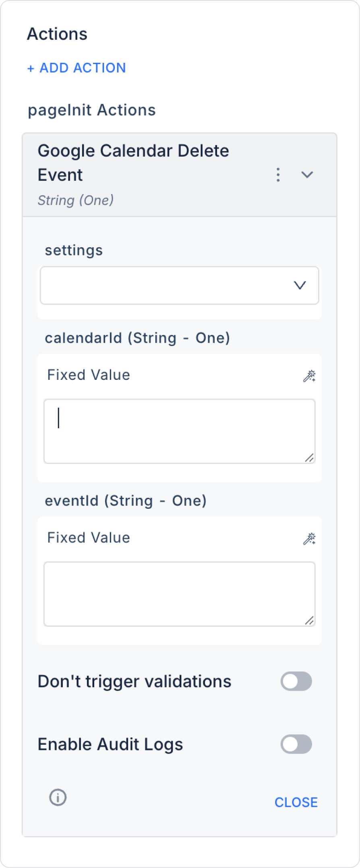Click the magic wand icon for eventId

[309, 539]
